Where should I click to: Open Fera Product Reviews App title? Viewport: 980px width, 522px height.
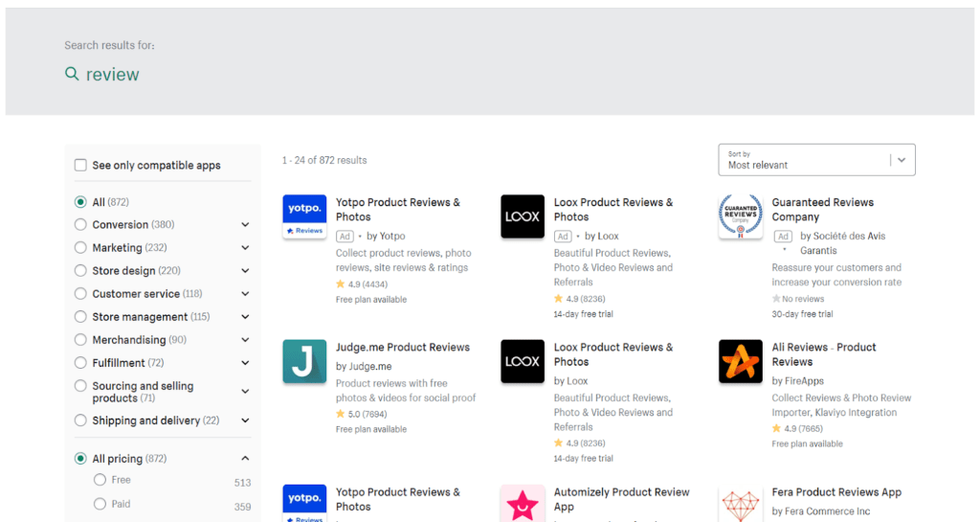(x=836, y=492)
